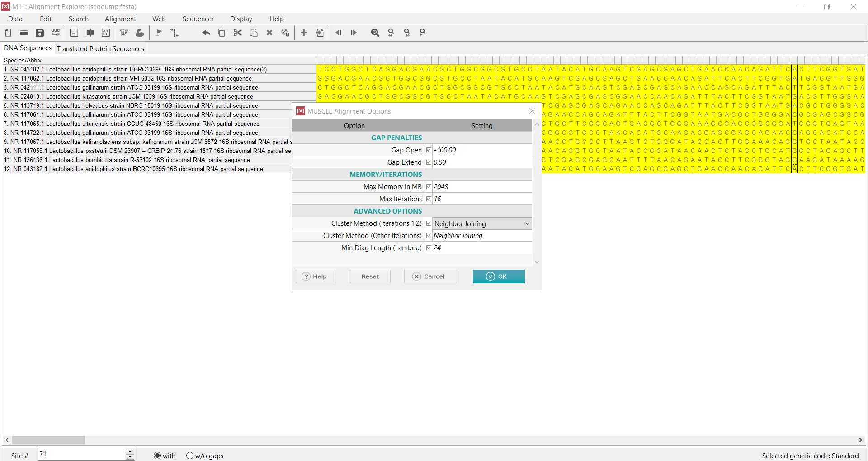Open the Edit menu
The image size is (868, 461).
[46, 19]
